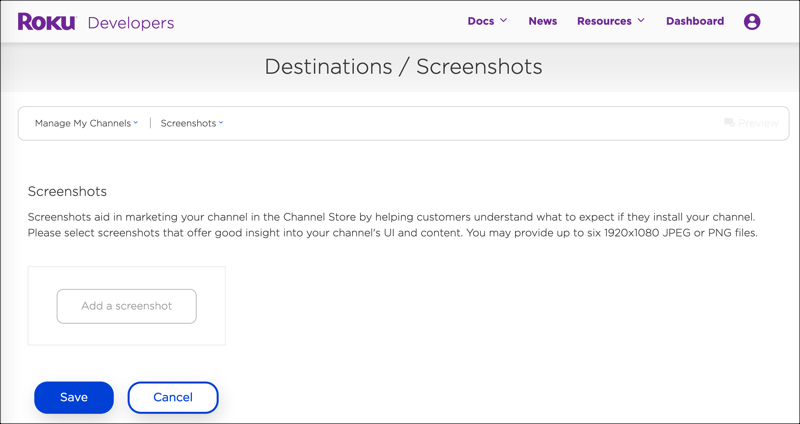800x424 pixels.
Task: Click the Preview label in the toolbar
Action: [x=758, y=123]
